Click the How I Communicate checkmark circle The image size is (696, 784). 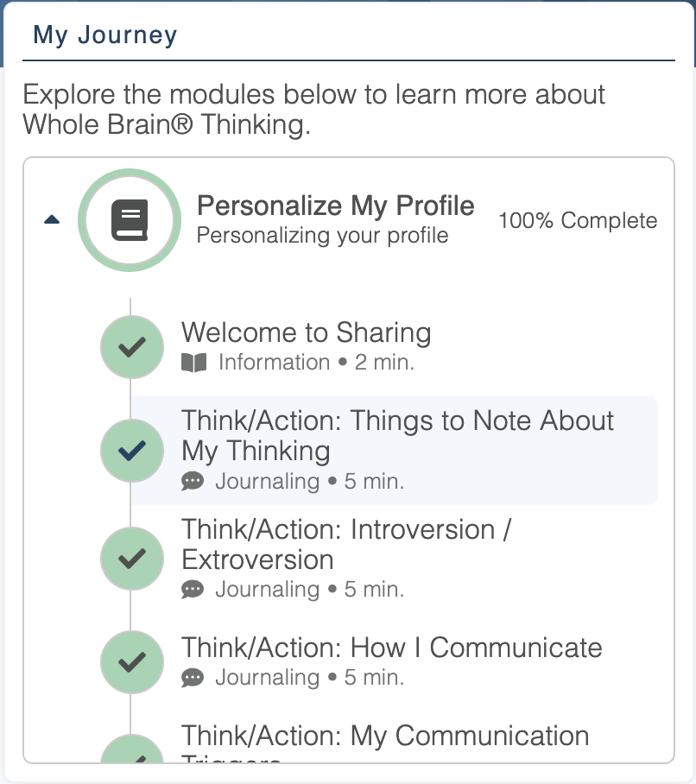[131, 662]
